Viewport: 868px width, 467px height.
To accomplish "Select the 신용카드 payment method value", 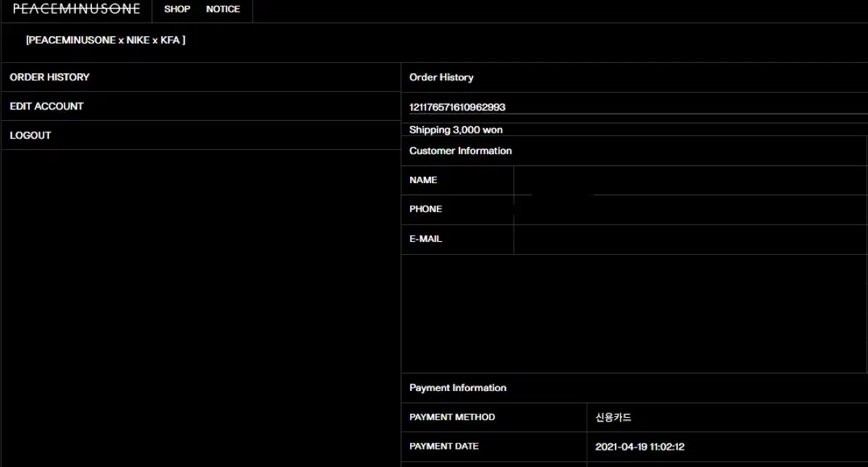I will [613, 417].
